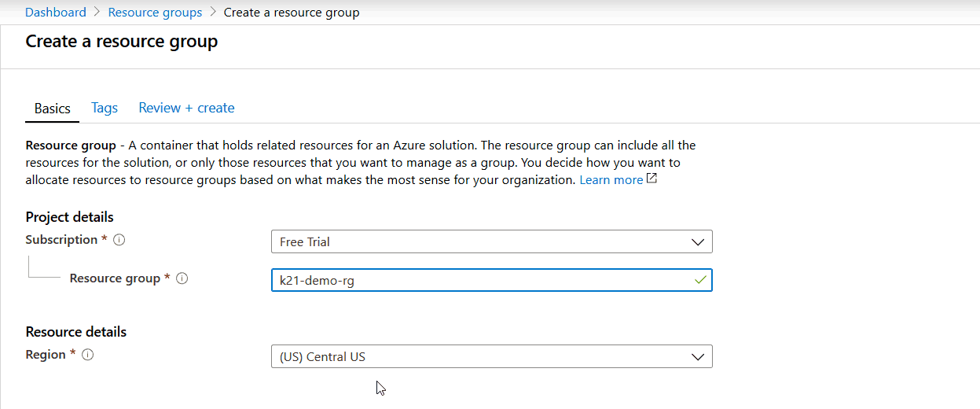
Task: Click in the Resource group name field
Action: click(x=492, y=280)
